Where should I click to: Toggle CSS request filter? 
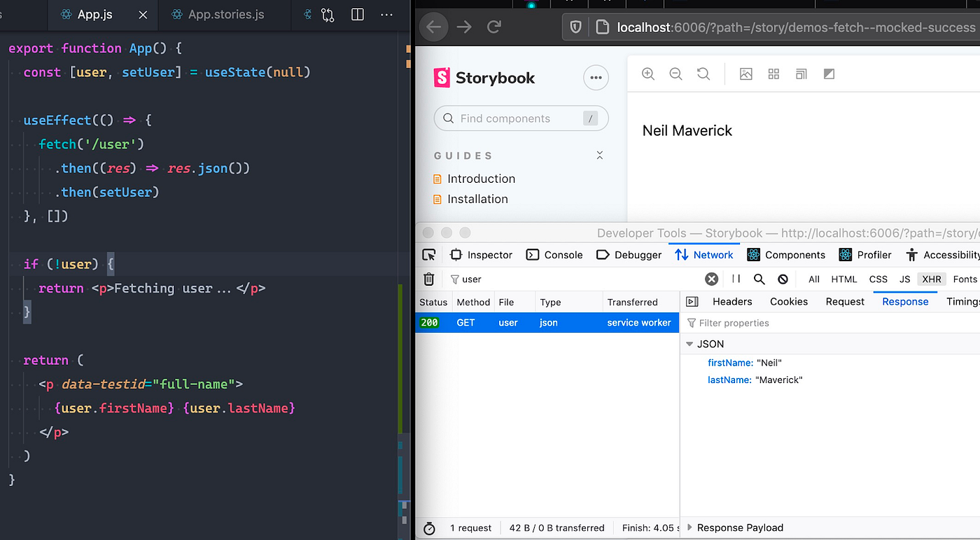[x=878, y=279]
